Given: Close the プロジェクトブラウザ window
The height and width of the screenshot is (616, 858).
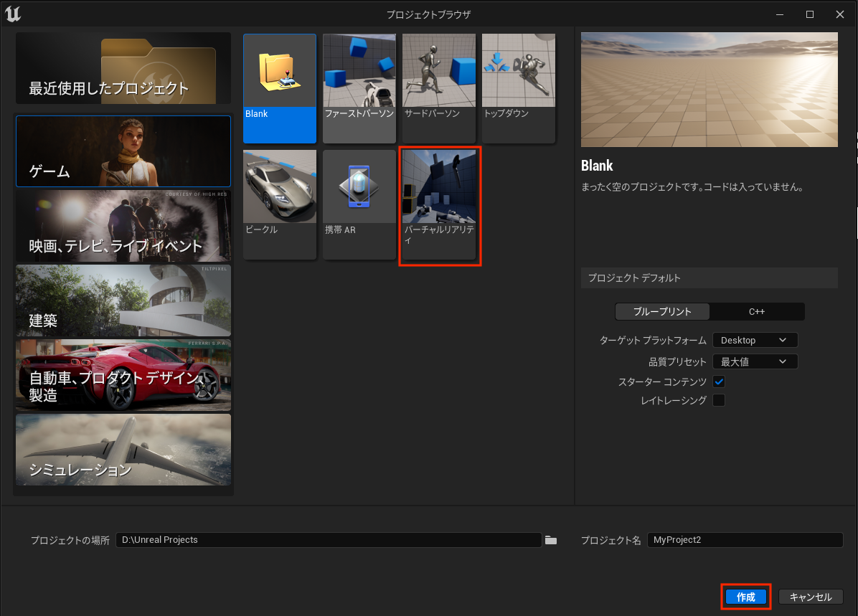Looking at the screenshot, I should 840,14.
